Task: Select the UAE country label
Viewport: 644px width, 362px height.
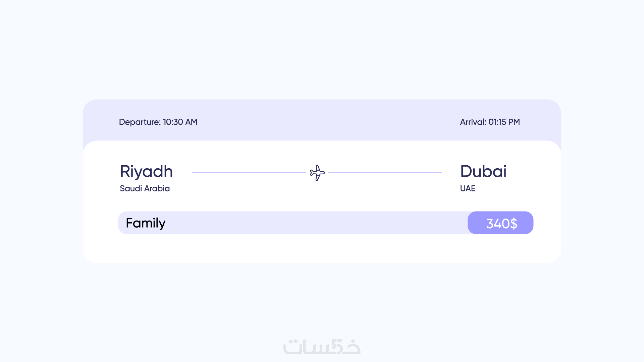Action: (468, 188)
